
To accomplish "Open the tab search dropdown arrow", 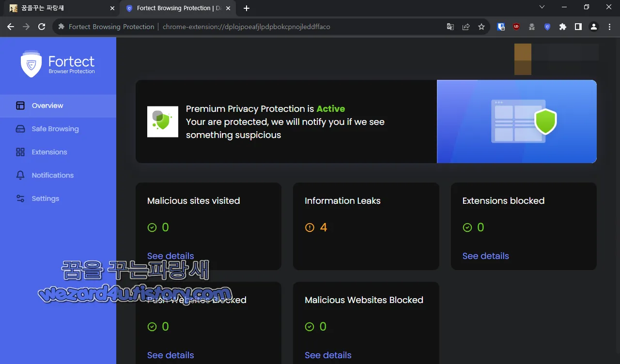I will point(542,7).
